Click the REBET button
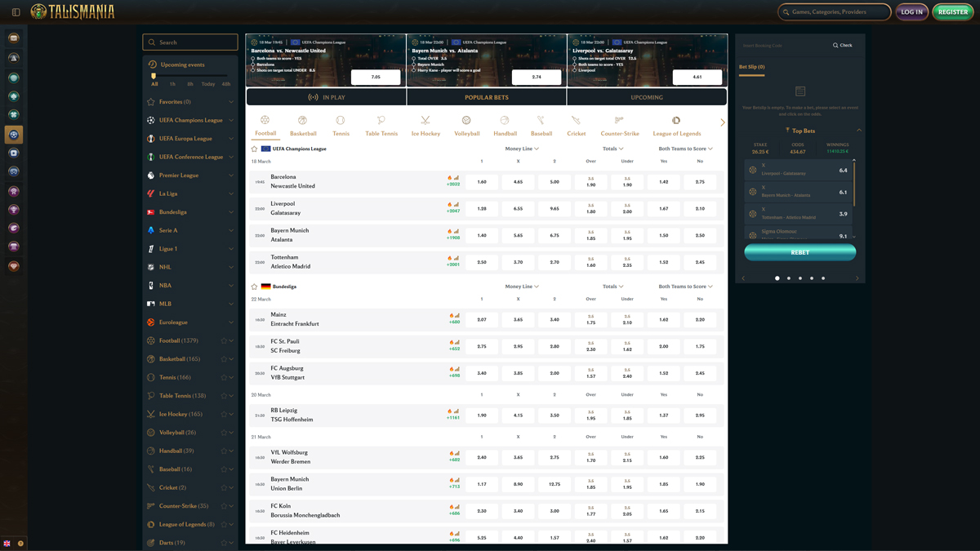Image resolution: width=980 pixels, height=551 pixels. pyautogui.click(x=800, y=252)
